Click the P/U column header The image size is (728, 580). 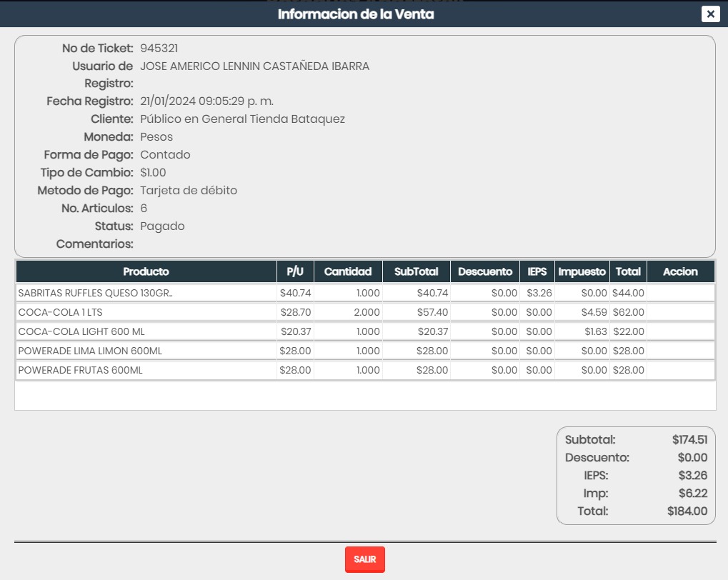tap(295, 272)
